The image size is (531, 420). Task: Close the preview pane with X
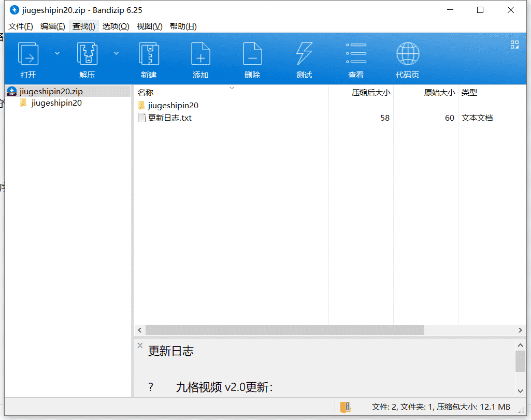pos(140,345)
